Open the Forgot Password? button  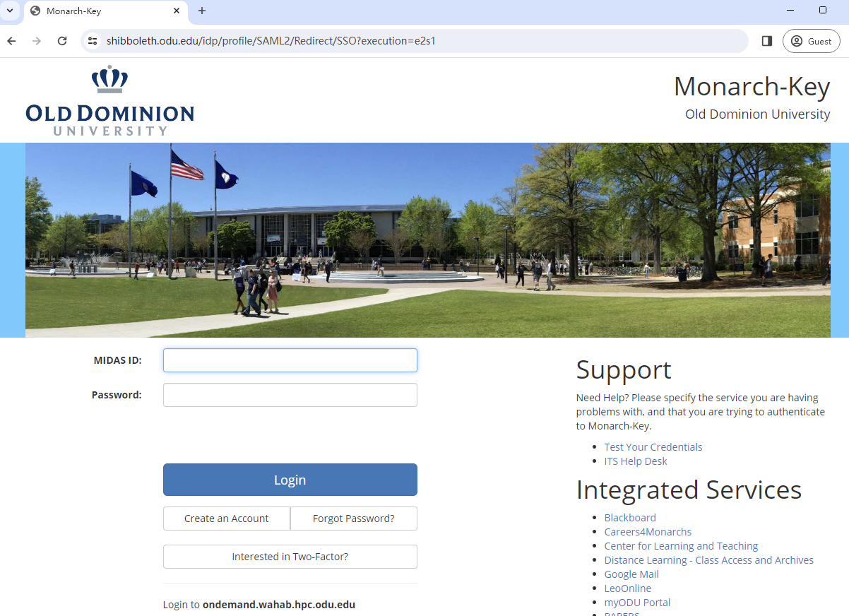tap(353, 519)
